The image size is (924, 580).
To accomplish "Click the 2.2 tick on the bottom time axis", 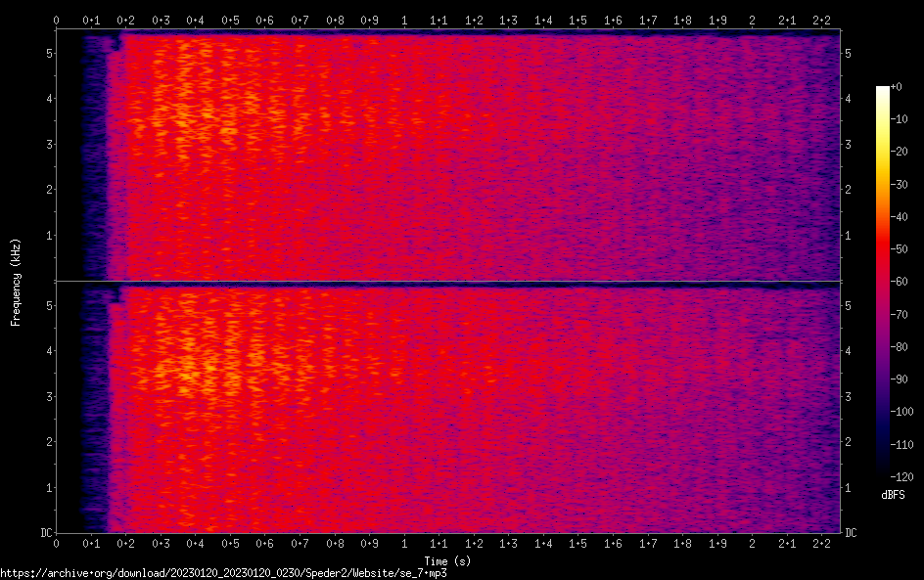I will (x=821, y=543).
